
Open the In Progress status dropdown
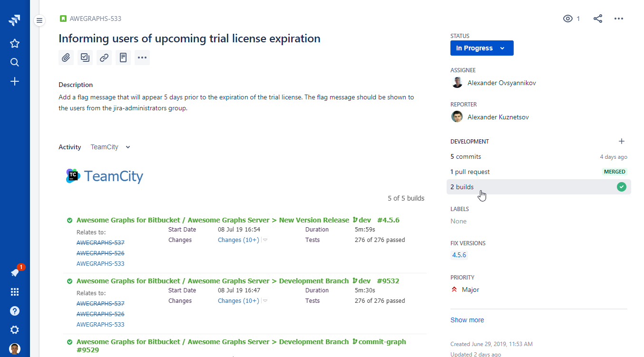click(x=481, y=48)
